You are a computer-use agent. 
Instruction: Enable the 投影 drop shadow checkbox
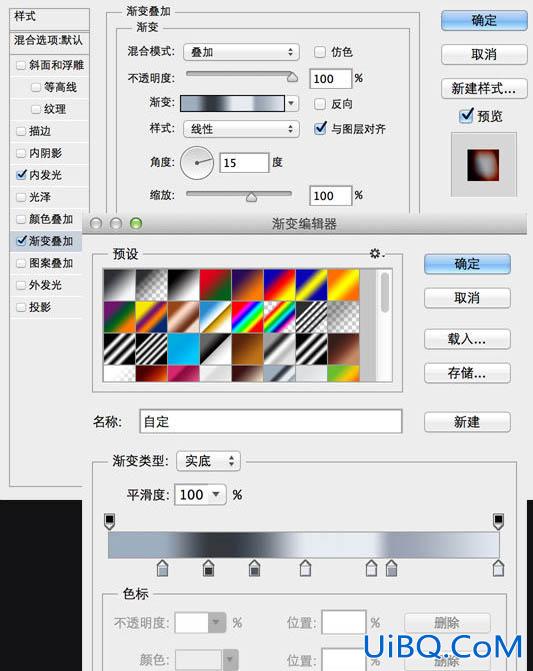tap(21, 307)
